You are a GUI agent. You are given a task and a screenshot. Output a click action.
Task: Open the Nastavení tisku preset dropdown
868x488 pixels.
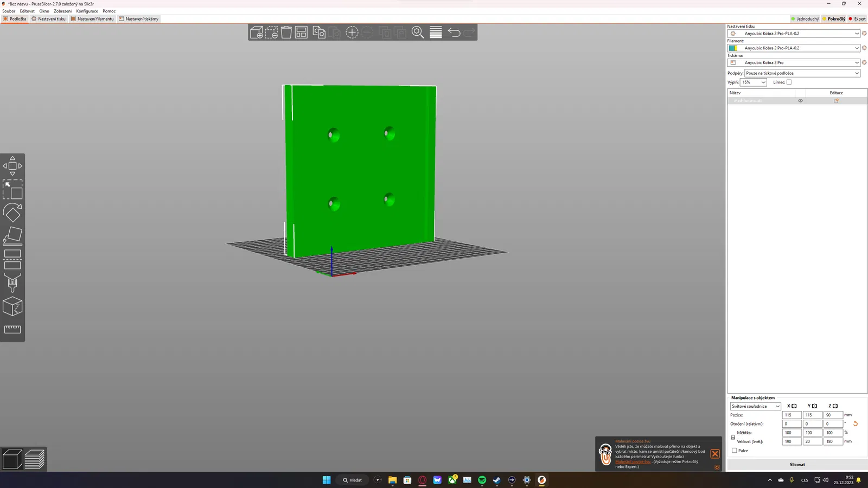click(794, 34)
